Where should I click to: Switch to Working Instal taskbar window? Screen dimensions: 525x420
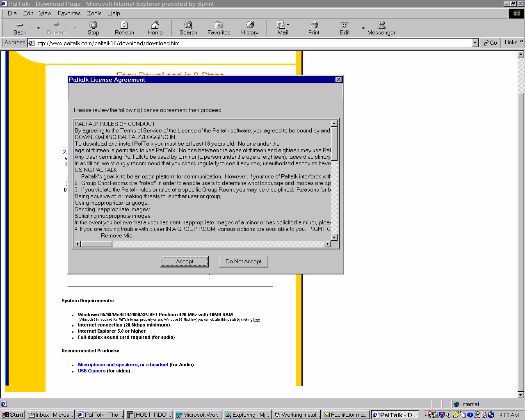[x=297, y=415]
